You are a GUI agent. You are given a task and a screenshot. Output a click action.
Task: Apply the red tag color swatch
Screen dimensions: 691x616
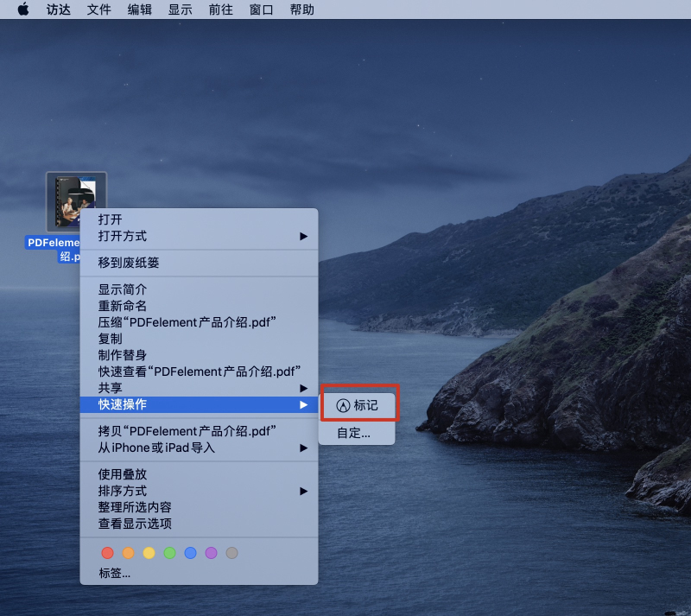click(x=107, y=553)
